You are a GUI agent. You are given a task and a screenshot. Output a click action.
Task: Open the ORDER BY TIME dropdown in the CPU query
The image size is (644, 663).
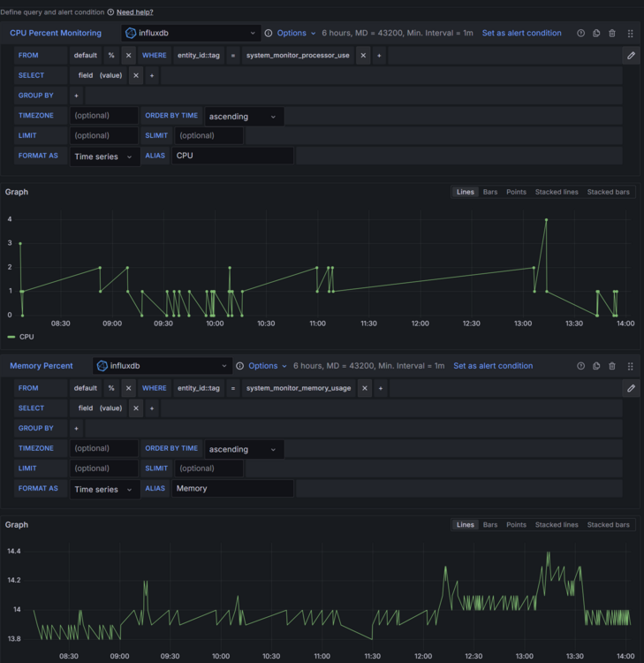tap(243, 117)
